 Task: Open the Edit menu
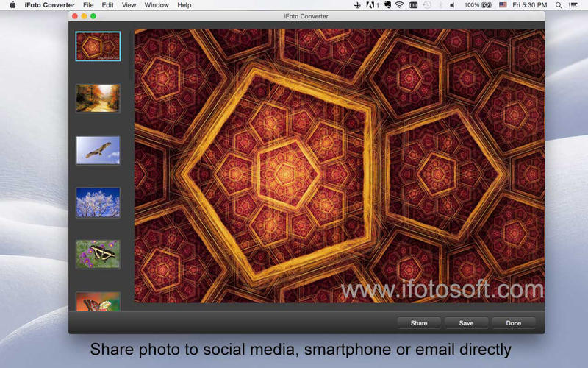[x=107, y=5]
